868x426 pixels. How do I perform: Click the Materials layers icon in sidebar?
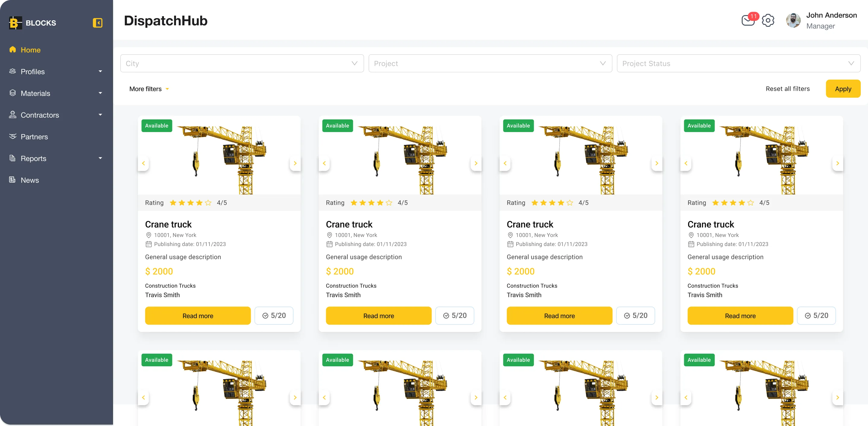coord(12,93)
